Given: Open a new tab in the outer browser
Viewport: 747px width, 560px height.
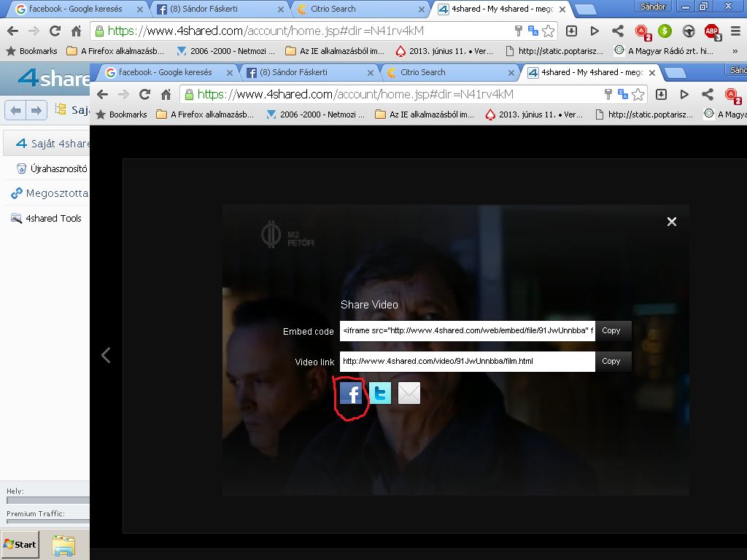Looking at the screenshot, I should click(586, 9).
